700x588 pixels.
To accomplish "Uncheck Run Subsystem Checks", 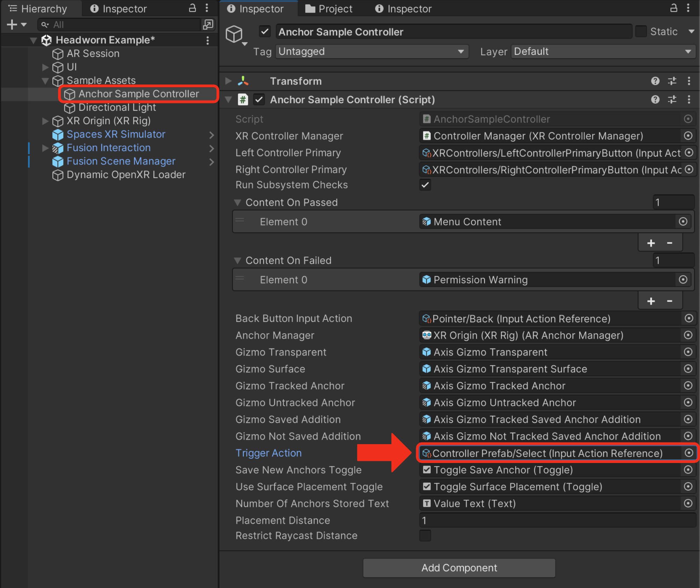I will coord(425,185).
